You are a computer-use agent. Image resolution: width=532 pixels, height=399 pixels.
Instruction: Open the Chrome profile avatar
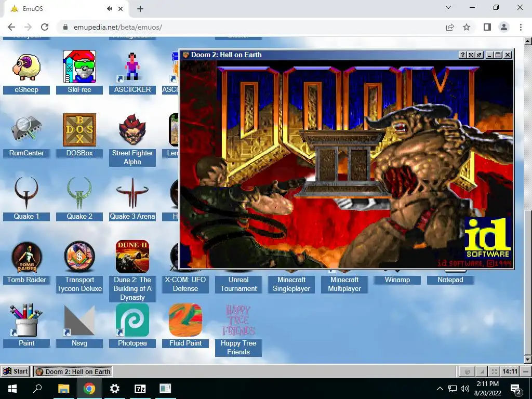tap(504, 27)
